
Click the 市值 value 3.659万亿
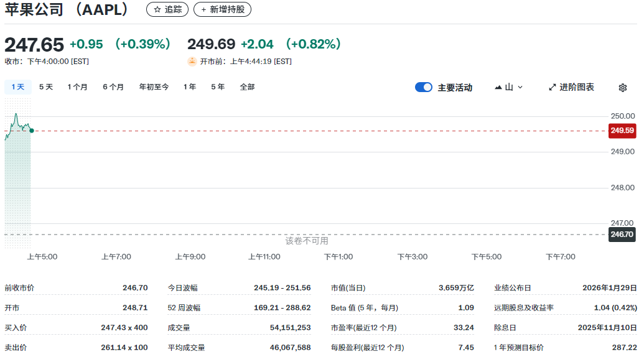[456, 288]
